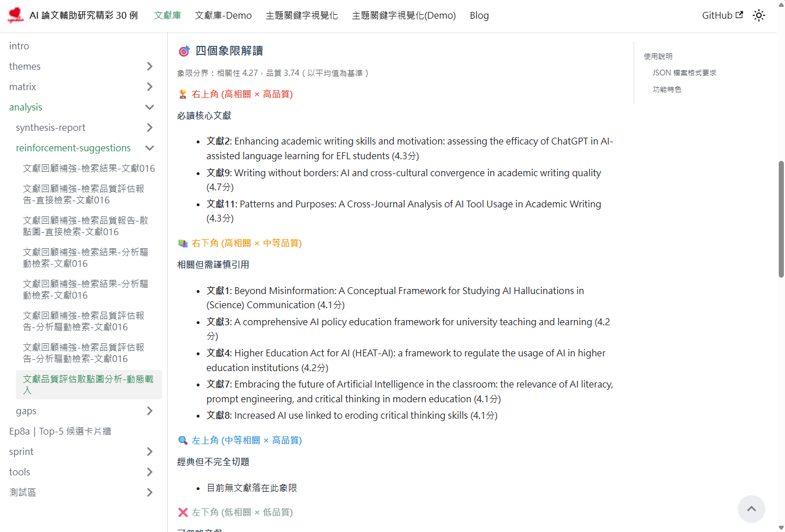
Task: Jump to JSON 檔案格式要求 section
Action: coord(684,73)
